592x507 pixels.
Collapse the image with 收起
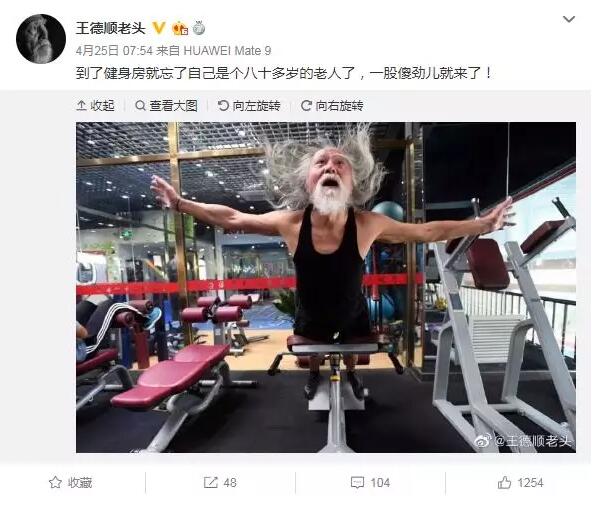click(96, 106)
